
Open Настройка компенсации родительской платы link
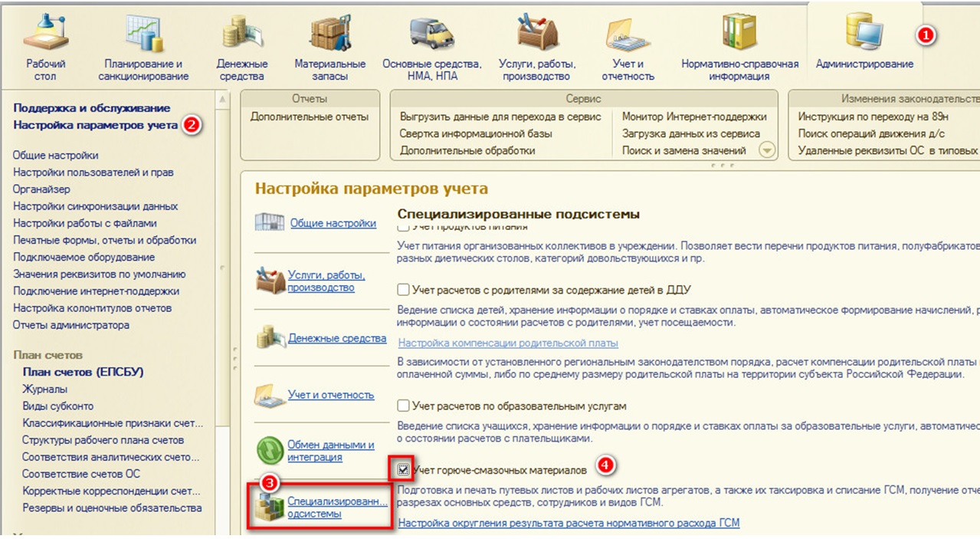point(508,343)
